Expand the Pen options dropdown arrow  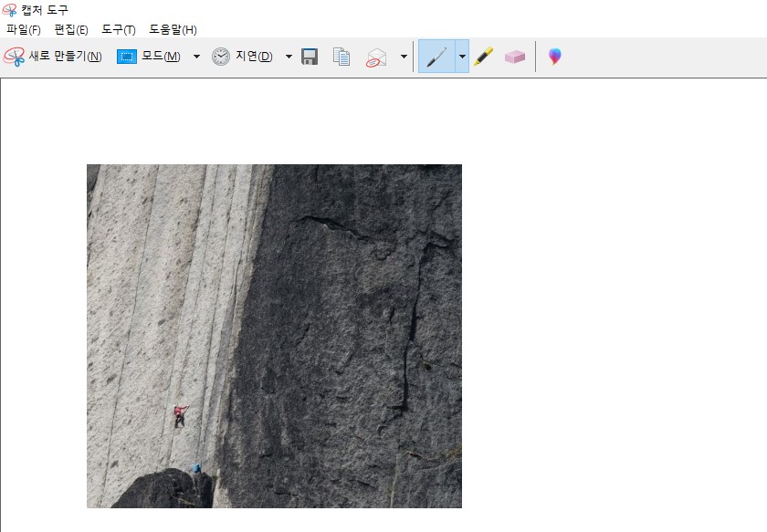(462, 57)
